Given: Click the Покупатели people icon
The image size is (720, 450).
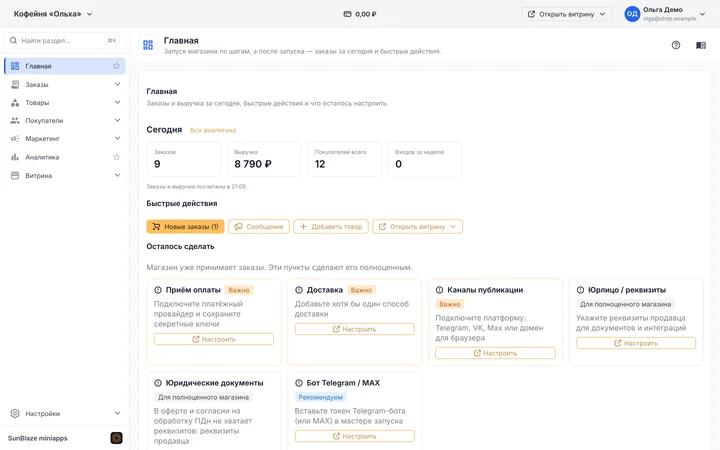Looking at the screenshot, I should click(x=15, y=120).
